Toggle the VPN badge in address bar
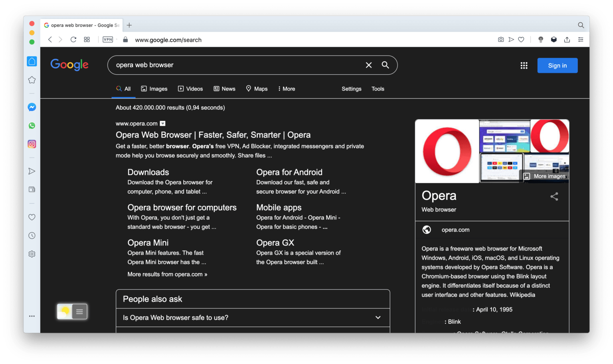The image size is (613, 364). pos(108,40)
